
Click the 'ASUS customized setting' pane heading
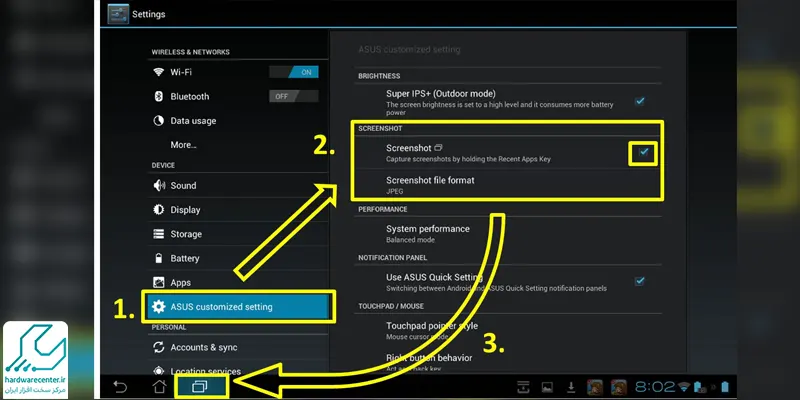(x=409, y=49)
